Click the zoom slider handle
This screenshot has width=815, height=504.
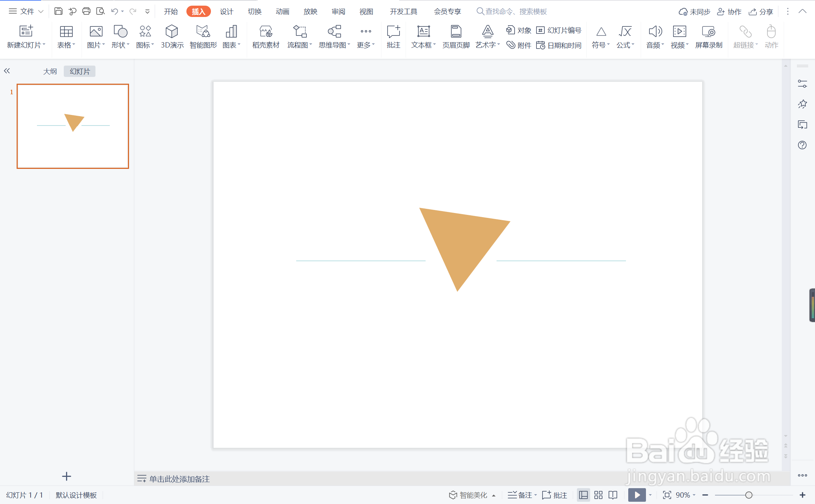point(749,495)
